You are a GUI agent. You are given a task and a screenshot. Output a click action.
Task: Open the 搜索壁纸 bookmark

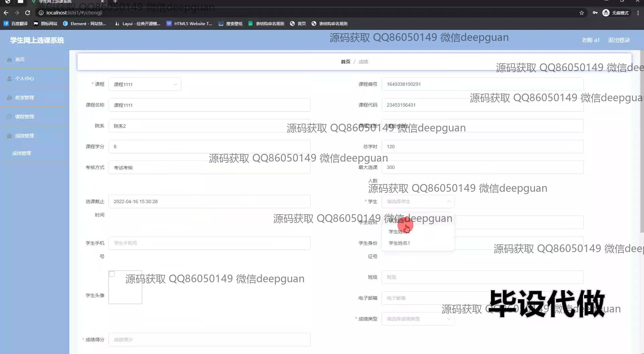pyautogui.click(x=230, y=23)
